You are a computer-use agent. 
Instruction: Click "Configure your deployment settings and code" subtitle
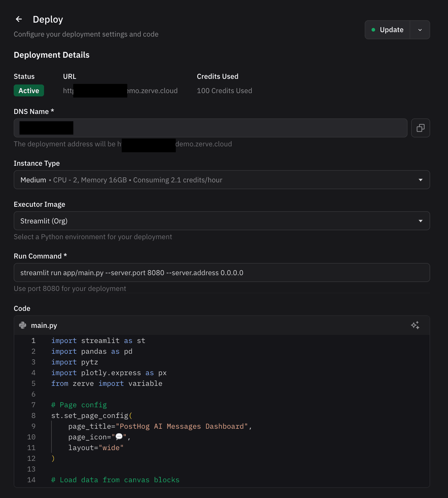[x=86, y=34]
